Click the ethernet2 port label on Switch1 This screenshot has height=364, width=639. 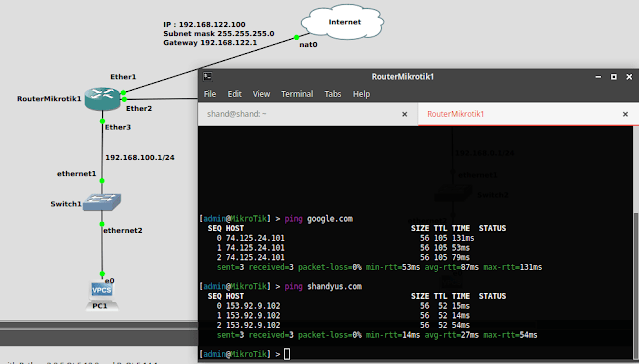(123, 230)
